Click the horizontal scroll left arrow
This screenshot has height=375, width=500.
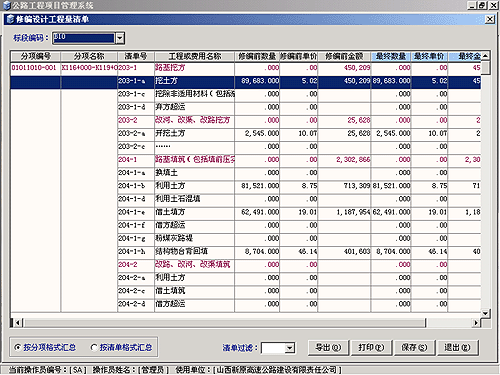coord(18,323)
